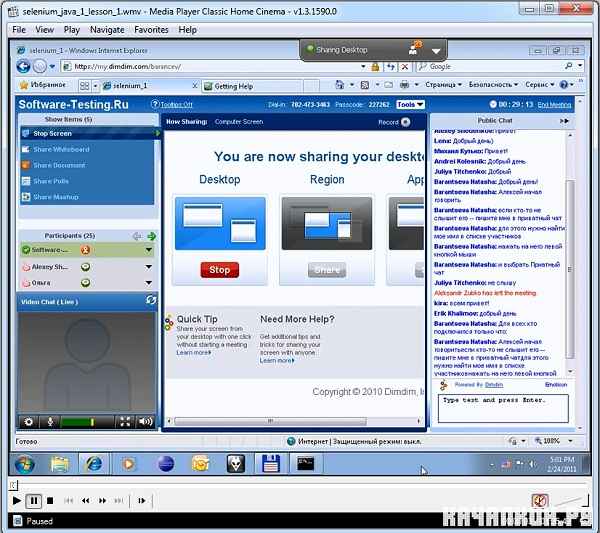Screen dimensions: 600x533
Task: Refresh the Video Chat panel
Action: 151,300
